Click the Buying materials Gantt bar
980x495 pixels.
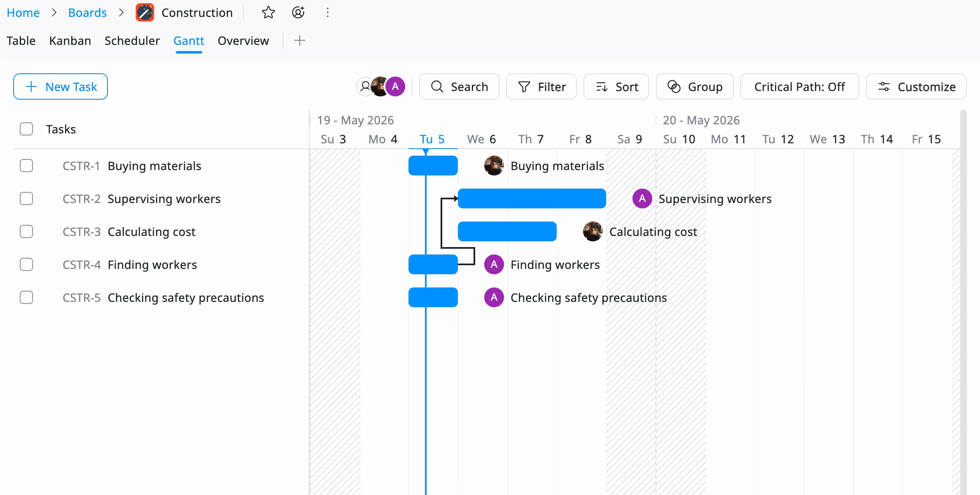tap(433, 166)
